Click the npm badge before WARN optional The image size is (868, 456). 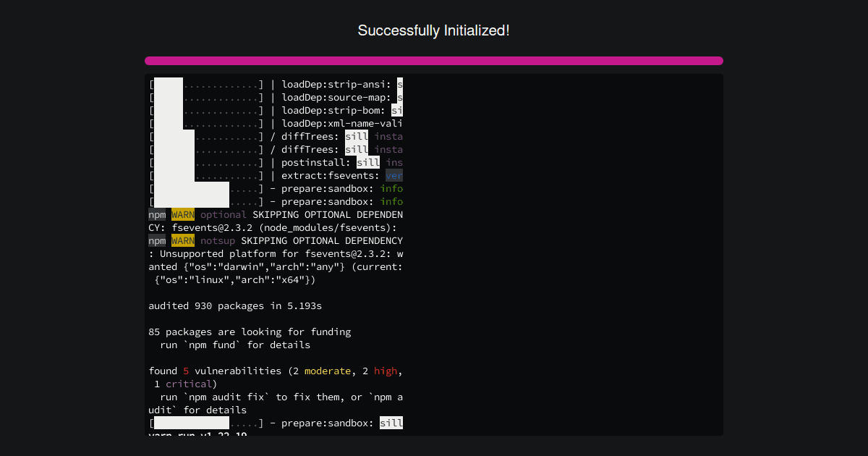(156, 214)
